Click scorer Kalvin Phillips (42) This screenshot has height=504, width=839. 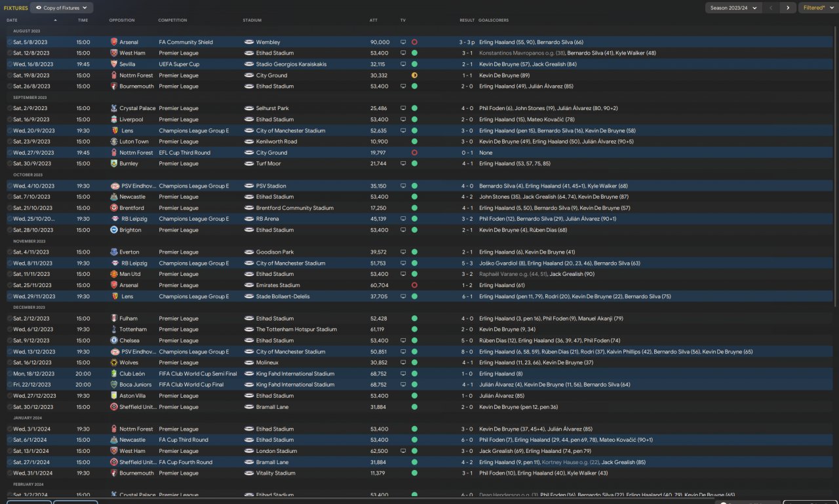pyautogui.click(x=631, y=352)
